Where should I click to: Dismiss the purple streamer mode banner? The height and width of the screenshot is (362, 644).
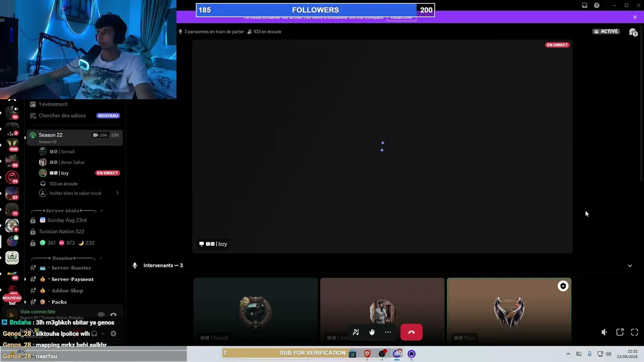635,17
